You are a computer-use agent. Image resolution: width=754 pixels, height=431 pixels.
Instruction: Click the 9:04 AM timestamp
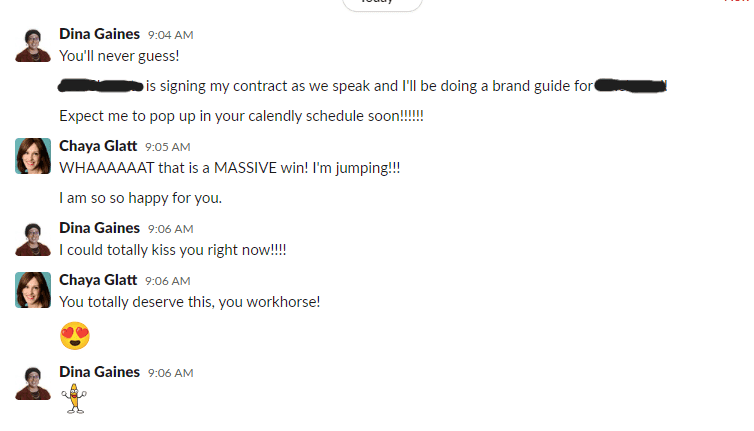(170, 35)
